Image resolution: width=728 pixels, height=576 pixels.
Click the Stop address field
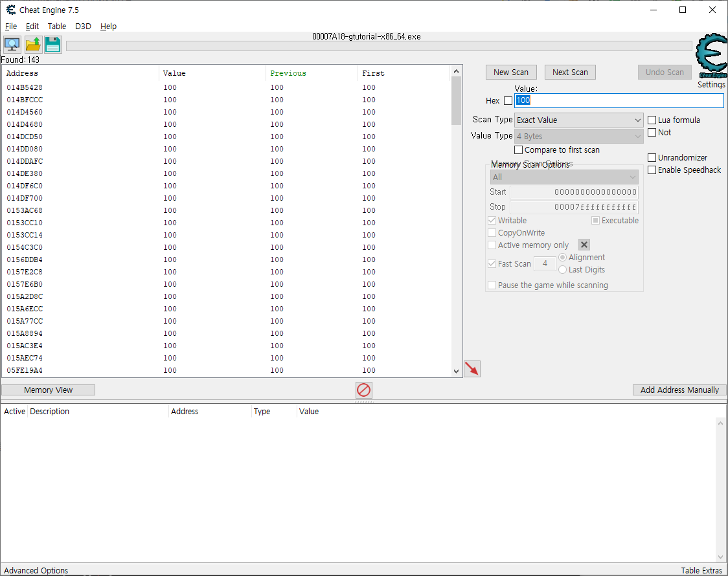[x=574, y=207]
